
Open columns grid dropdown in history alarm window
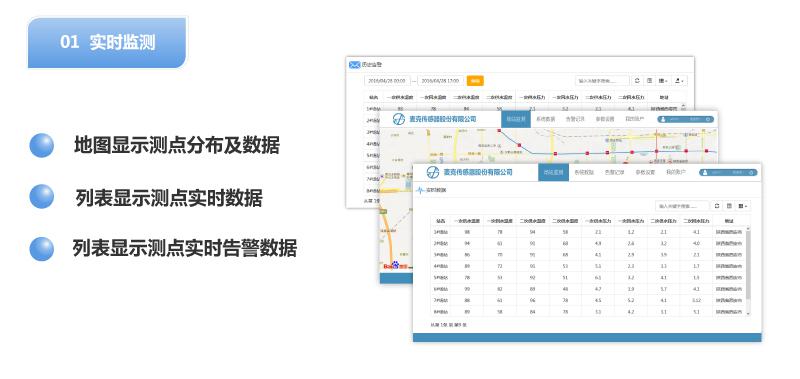[663, 81]
